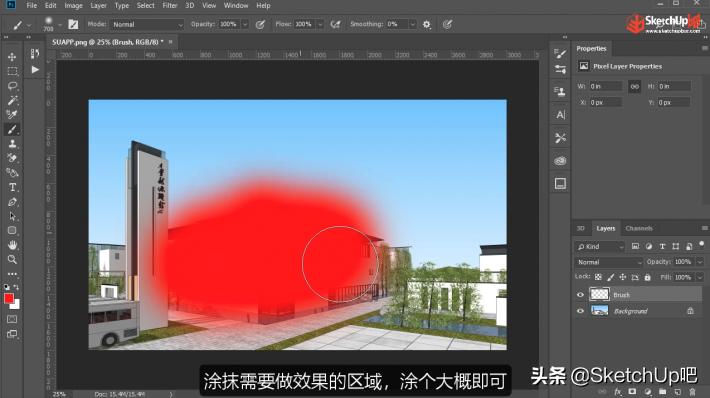Lock transparent pixels
710x398 pixels.
click(x=598, y=277)
